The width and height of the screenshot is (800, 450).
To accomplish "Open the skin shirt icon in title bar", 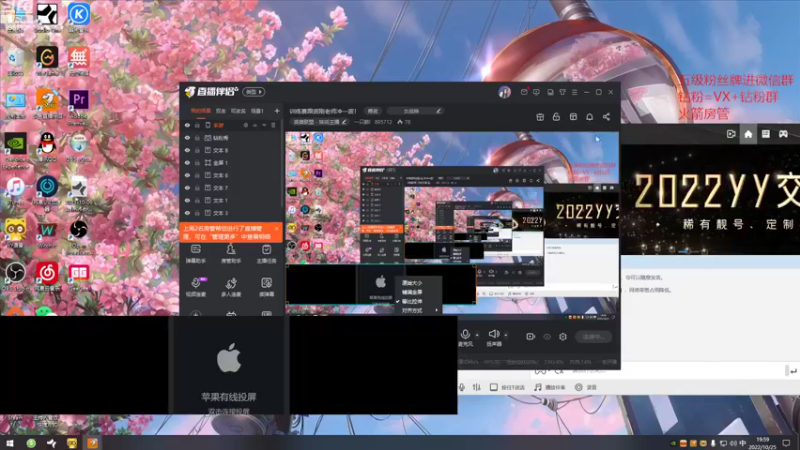I will click(x=562, y=92).
